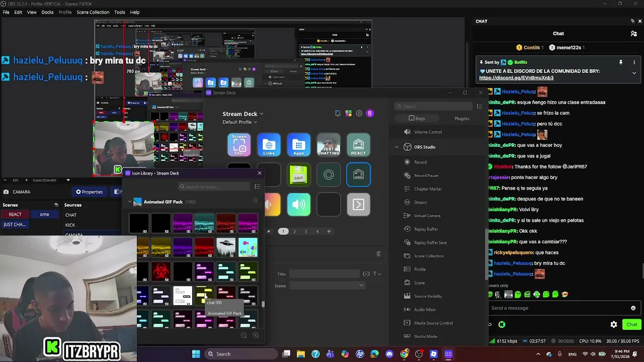Select the Source Visibility action icon
The width and height of the screenshot is (644, 362).
[x=408, y=296]
